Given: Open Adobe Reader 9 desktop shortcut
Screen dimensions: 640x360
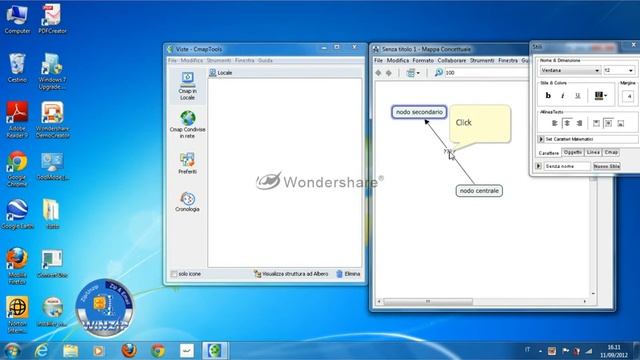Looking at the screenshot, I should (x=17, y=120).
